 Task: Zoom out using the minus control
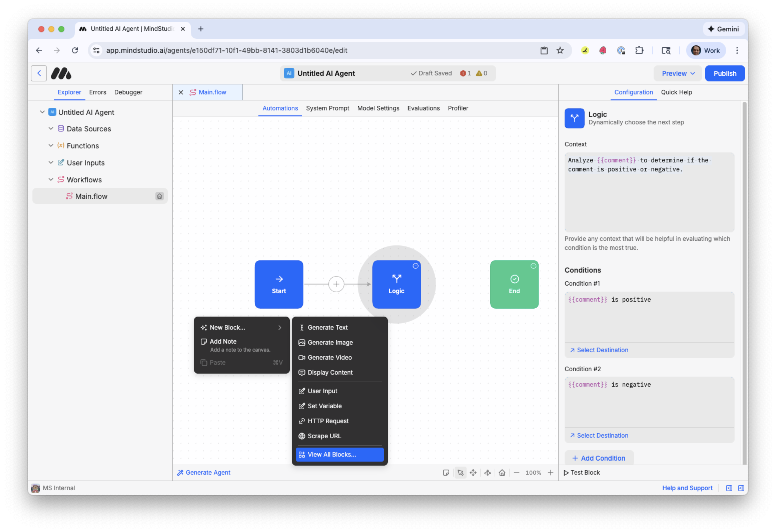[517, 472]
